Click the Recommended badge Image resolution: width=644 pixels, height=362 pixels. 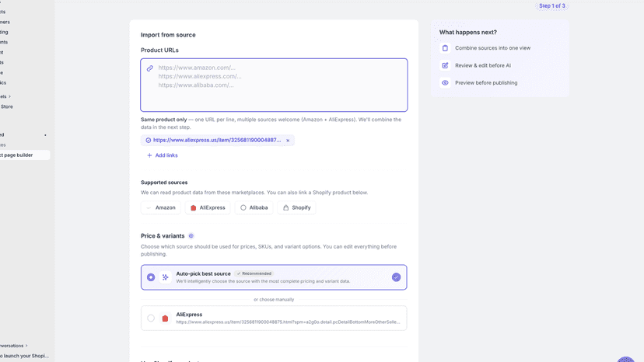click(254, 273)
